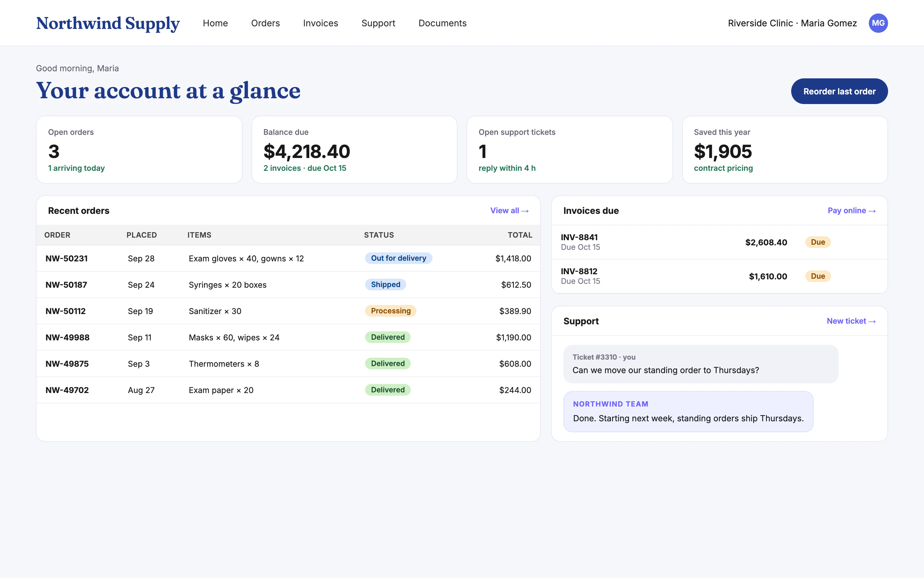Click the STATUS column header

point(379,235)
